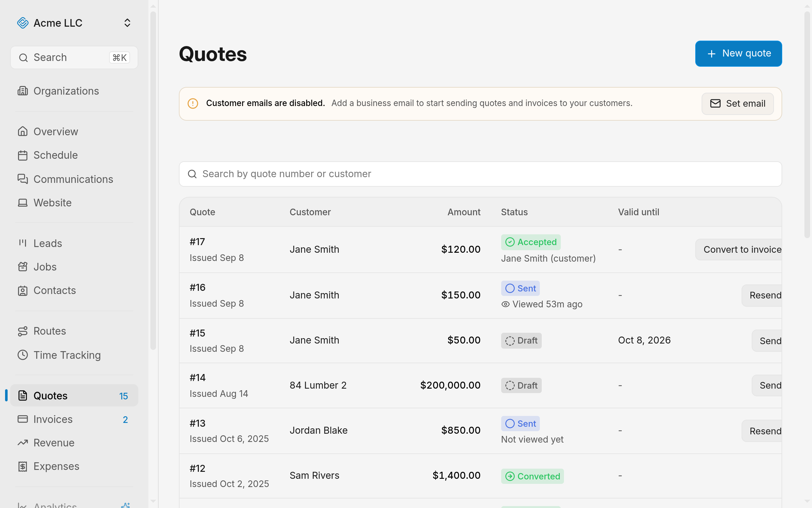Viewport: 812px width, 508px height.
Task: Click the Converted status badge on #12
Action: [x=533, y=476]
